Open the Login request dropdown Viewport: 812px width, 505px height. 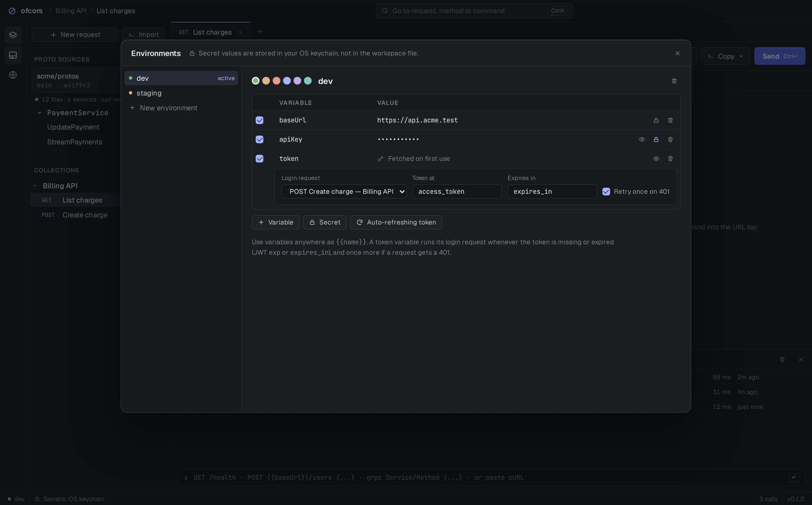click(344, 192)
